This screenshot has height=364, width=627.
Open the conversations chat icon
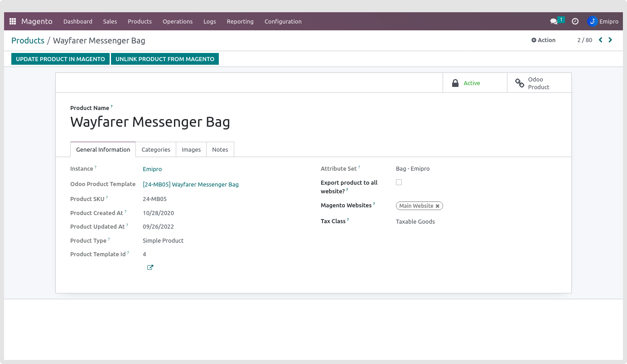click(554, 21)
